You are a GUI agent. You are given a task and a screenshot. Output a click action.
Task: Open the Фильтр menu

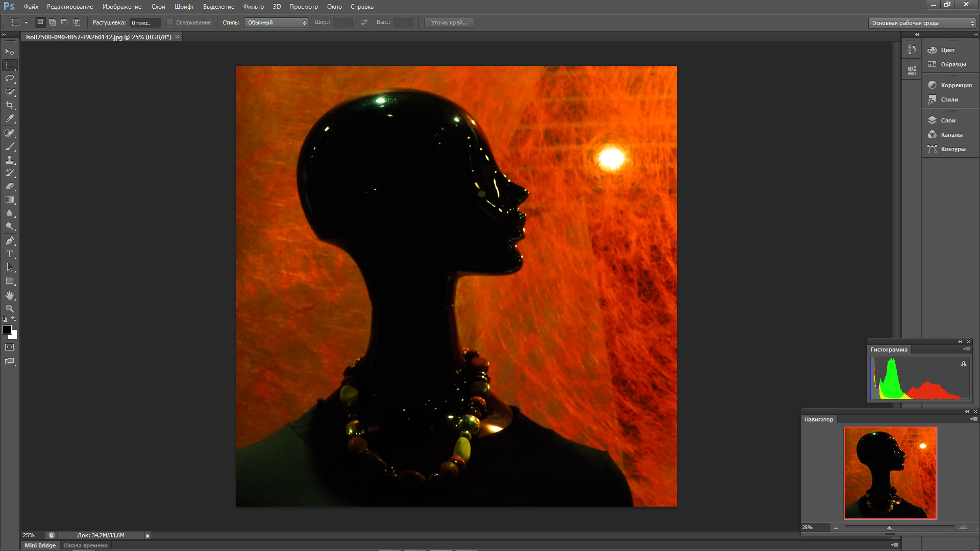coord(253,7)
